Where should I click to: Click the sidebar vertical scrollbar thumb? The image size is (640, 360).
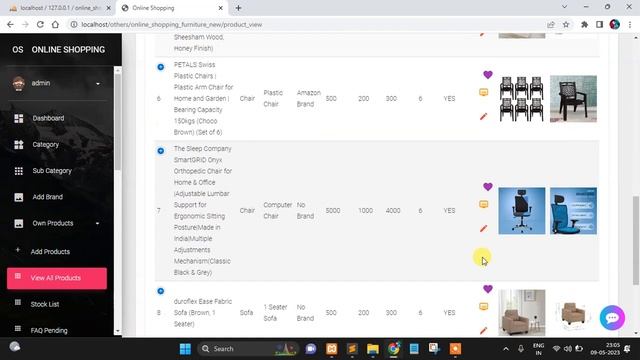pyautogui.click(x=118, y=122)
